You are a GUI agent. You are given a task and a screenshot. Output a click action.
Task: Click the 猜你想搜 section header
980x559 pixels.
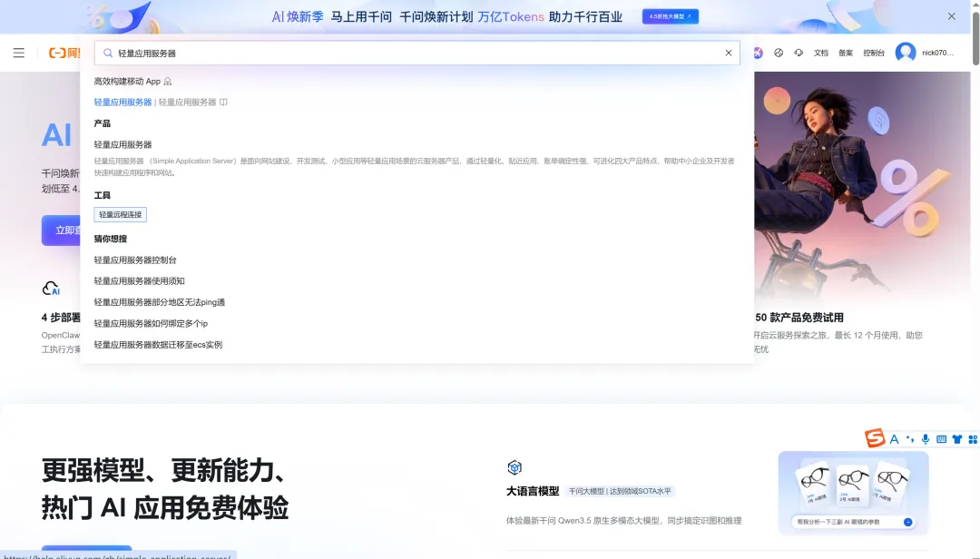click(110, 239)
